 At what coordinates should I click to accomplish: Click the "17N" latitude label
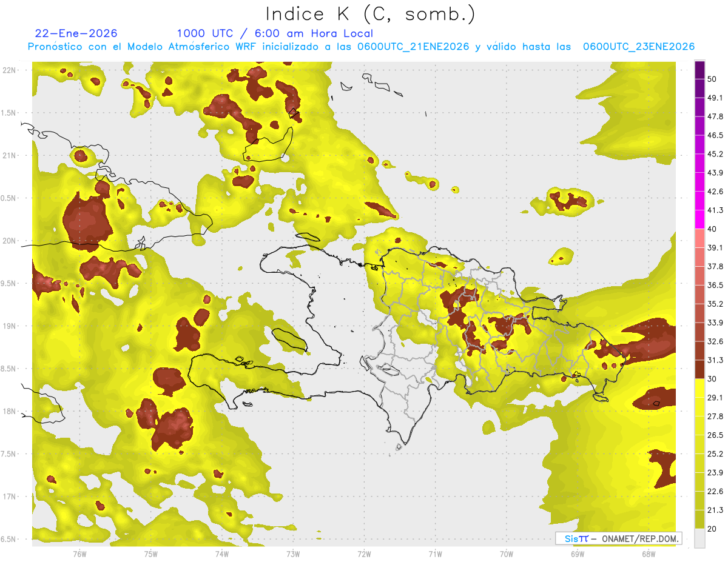pos(9,497)
